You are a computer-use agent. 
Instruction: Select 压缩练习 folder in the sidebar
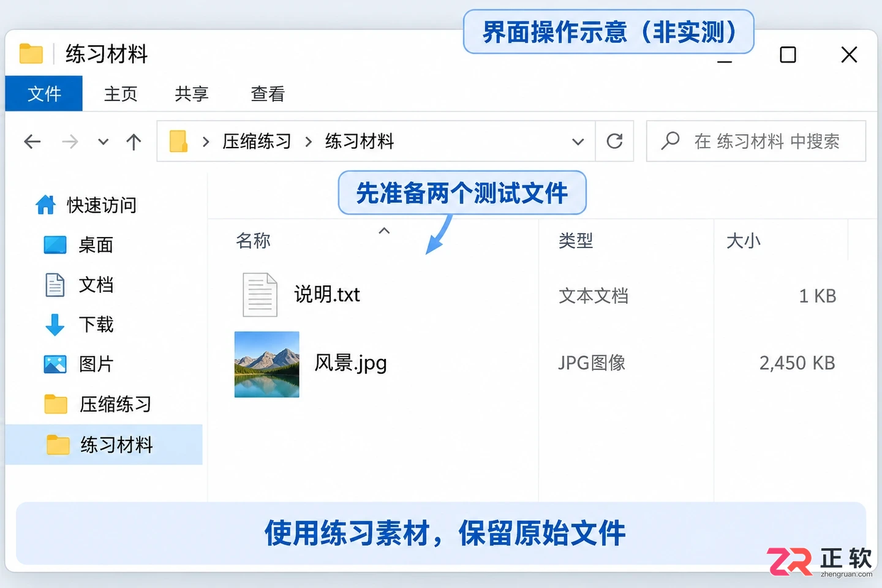[x=115, y=404]
